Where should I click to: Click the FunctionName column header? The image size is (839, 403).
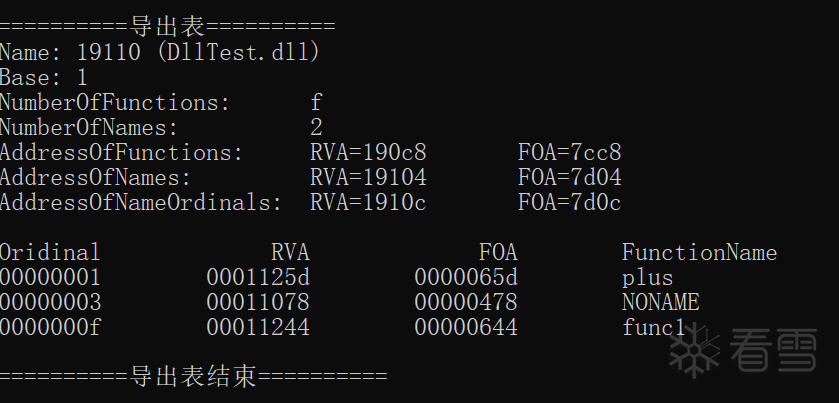[x=699, y=252]
